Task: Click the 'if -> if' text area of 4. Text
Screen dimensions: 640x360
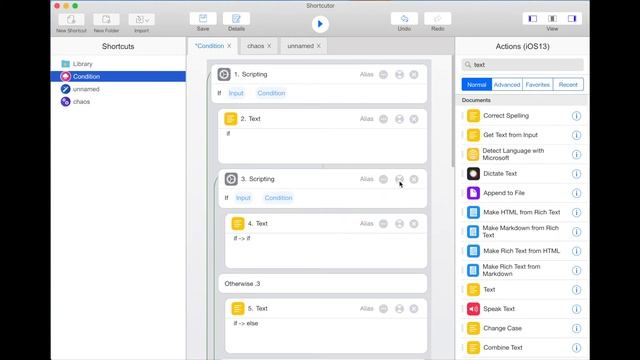Action: pos(326,250)
